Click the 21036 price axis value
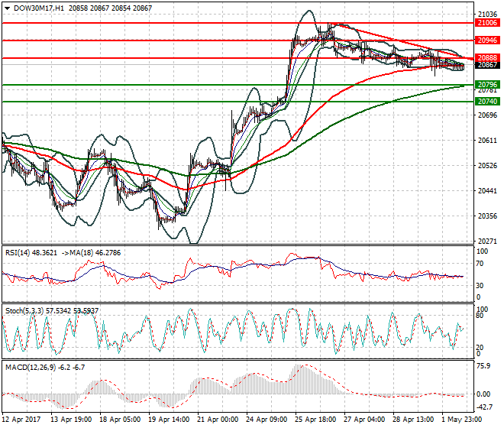 point(487,15)
